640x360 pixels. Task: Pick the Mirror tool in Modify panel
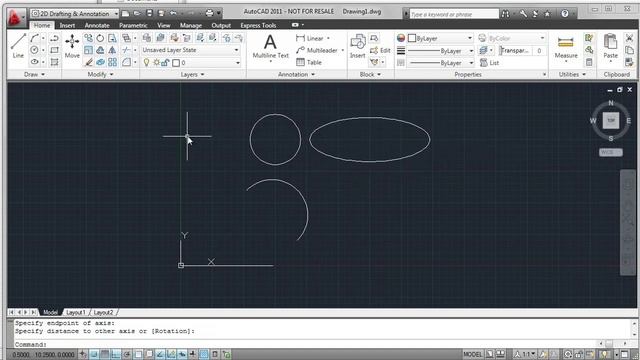tap(113, 50)
